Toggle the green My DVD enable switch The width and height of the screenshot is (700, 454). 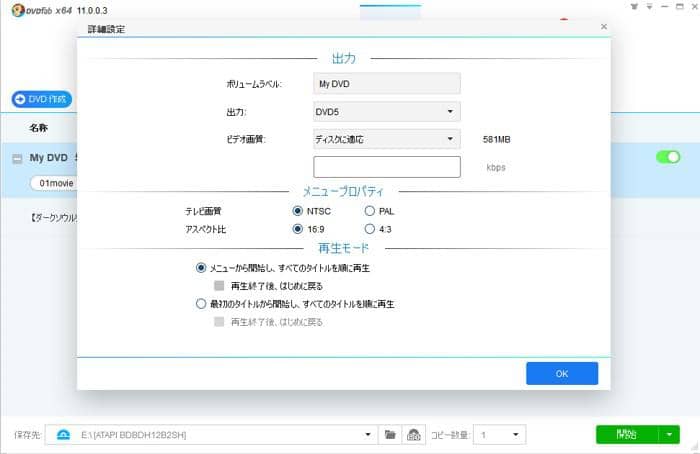(667, 157)
